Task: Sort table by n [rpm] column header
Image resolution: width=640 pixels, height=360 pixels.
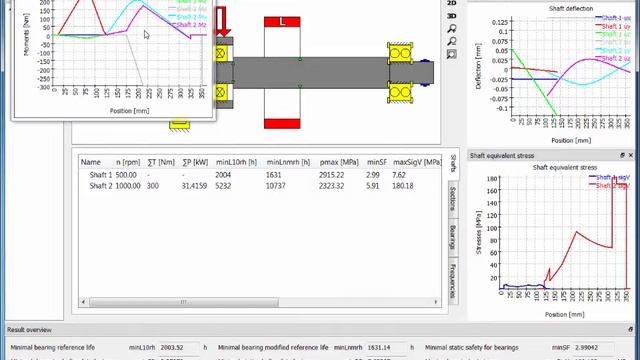Action: click(128, 162)
